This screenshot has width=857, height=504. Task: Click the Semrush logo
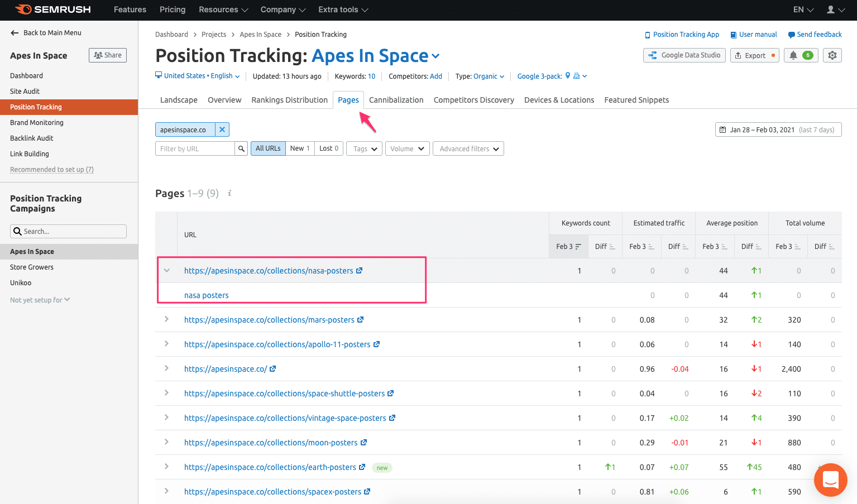click(53, 9)
